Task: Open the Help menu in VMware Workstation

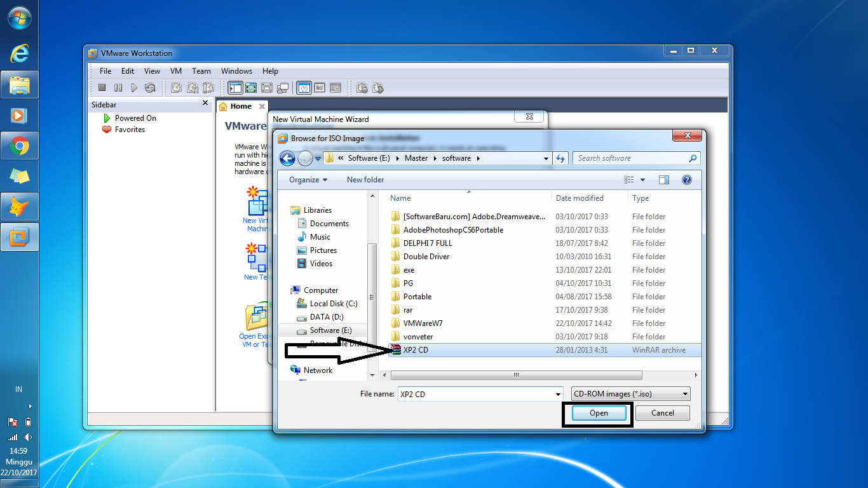Action: [270, 71]
